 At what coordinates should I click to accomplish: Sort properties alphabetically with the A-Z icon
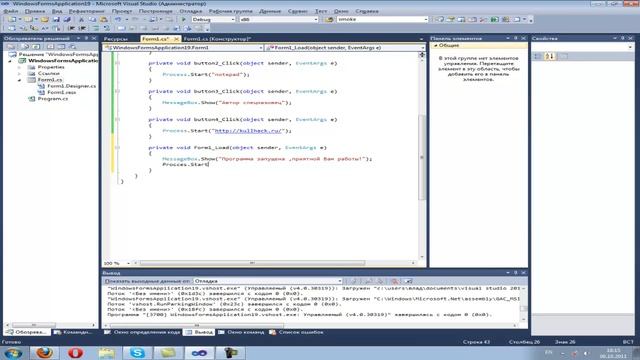click(x=549, y=56)
